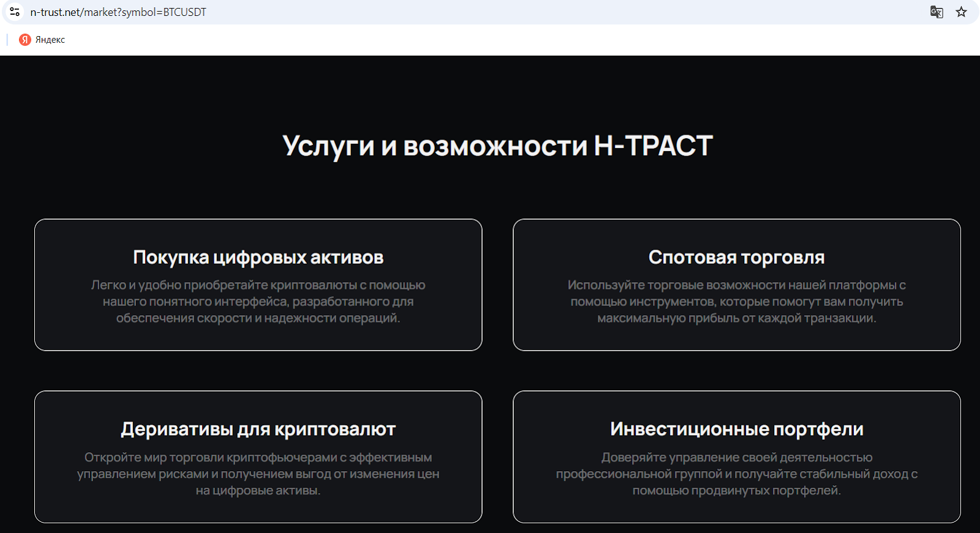Open the Деривативы для криптовалют card title

258,430
